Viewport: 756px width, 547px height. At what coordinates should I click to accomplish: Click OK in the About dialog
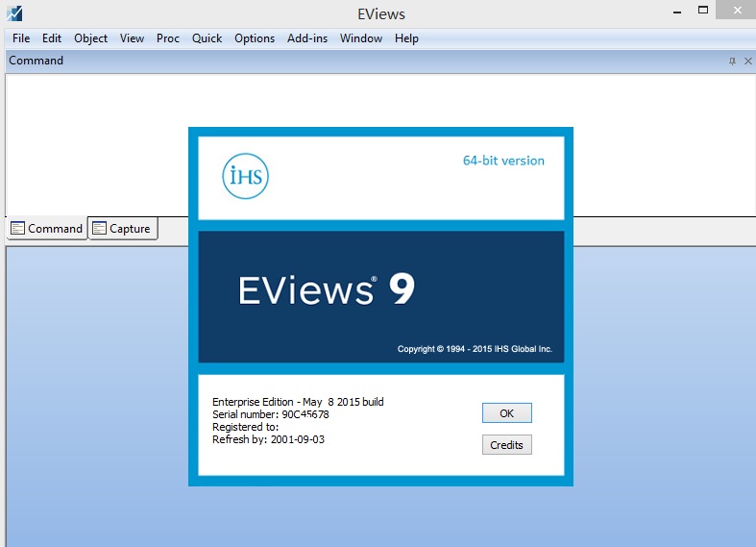pos(507,413)
